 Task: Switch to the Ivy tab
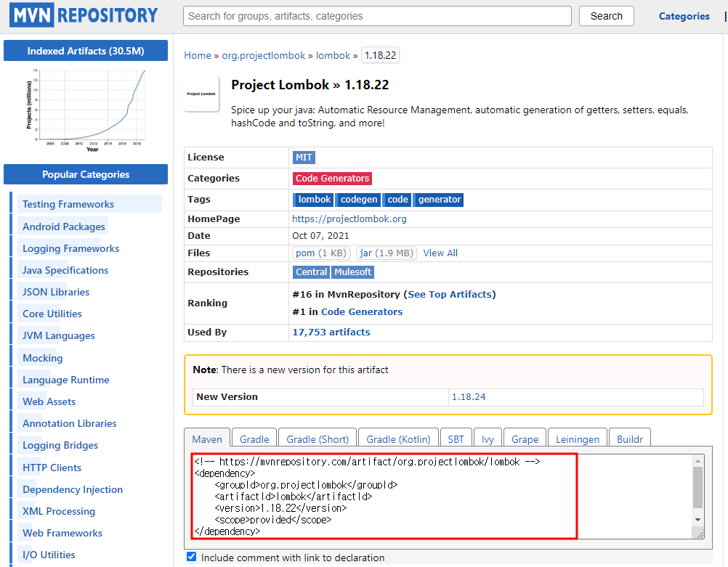[x=488, y=439]
